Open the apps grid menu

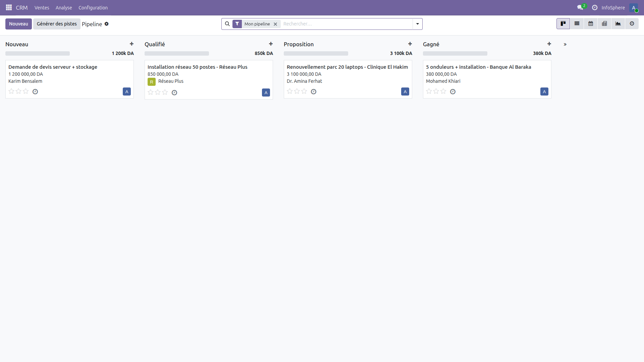coord(9,7)
